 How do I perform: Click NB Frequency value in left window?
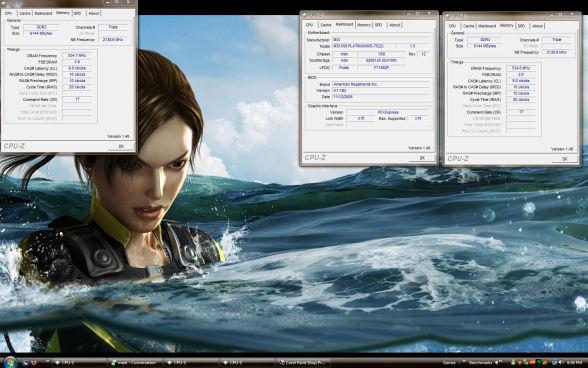[x=113, y=39]
